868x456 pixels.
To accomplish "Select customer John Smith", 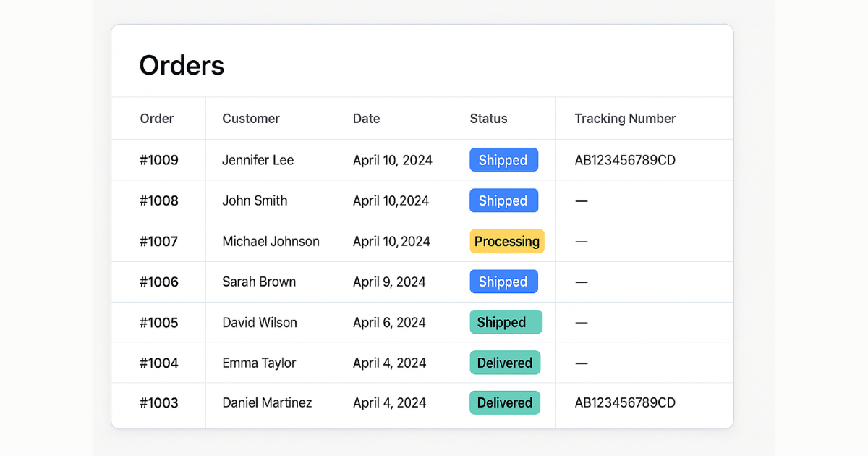I will (x=255, y=200).
